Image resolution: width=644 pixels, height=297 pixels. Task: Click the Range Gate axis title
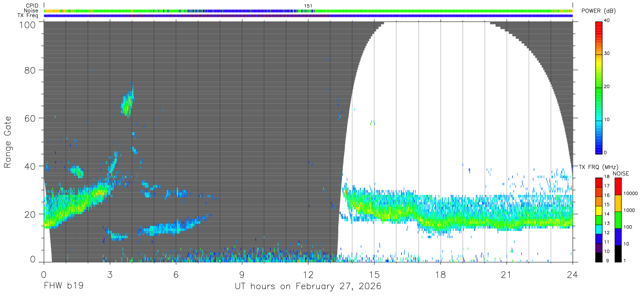coord(8,142)
